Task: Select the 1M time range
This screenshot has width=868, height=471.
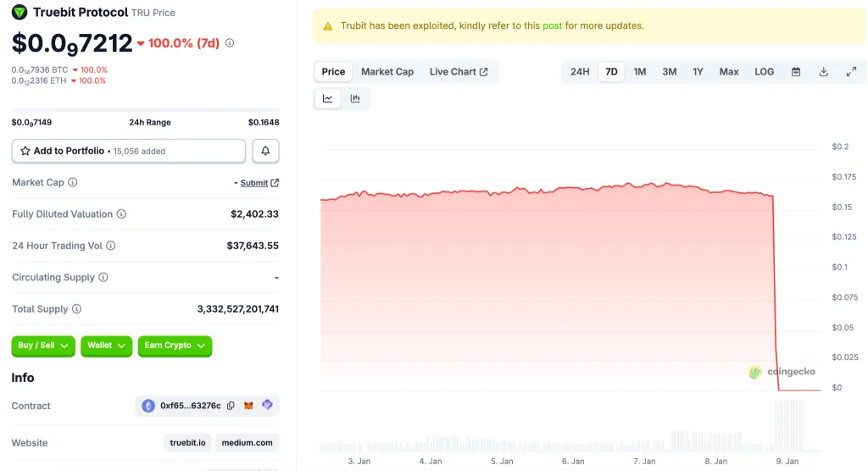Action: click(640, 72)
